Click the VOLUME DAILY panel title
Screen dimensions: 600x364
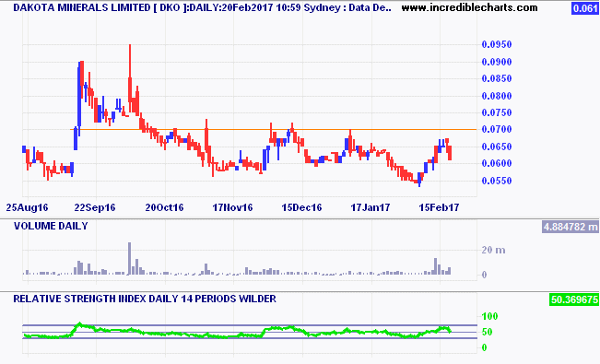51,226
